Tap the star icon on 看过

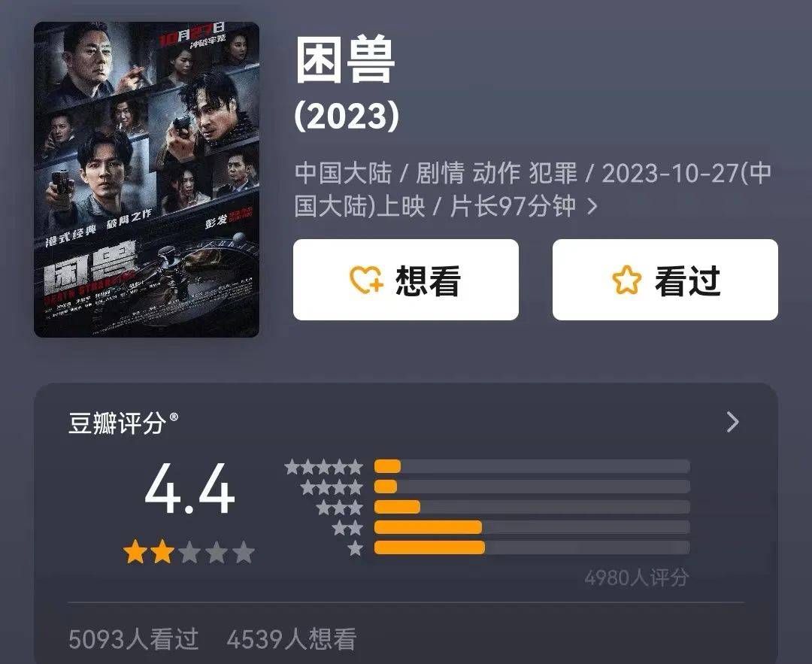tap(626, 280)
